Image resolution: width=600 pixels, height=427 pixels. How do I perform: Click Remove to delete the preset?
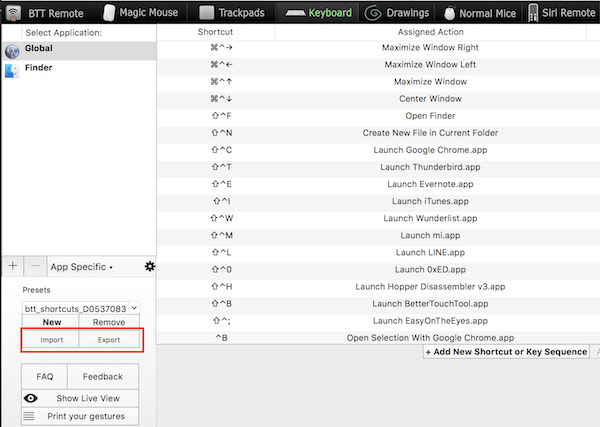click(x=109, y=322)
